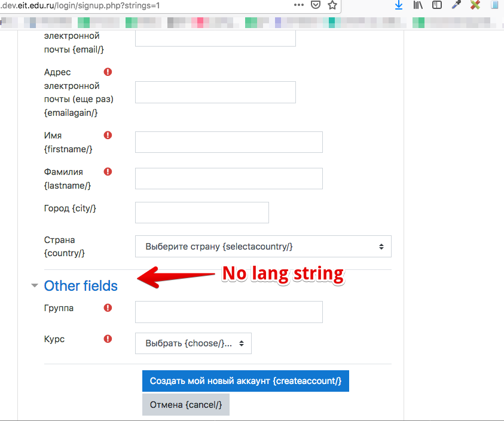Image resolution: width=504 pixels, height=421 pixels.
Task: Click the required icon next to Имя
Action: click(108, 135)
